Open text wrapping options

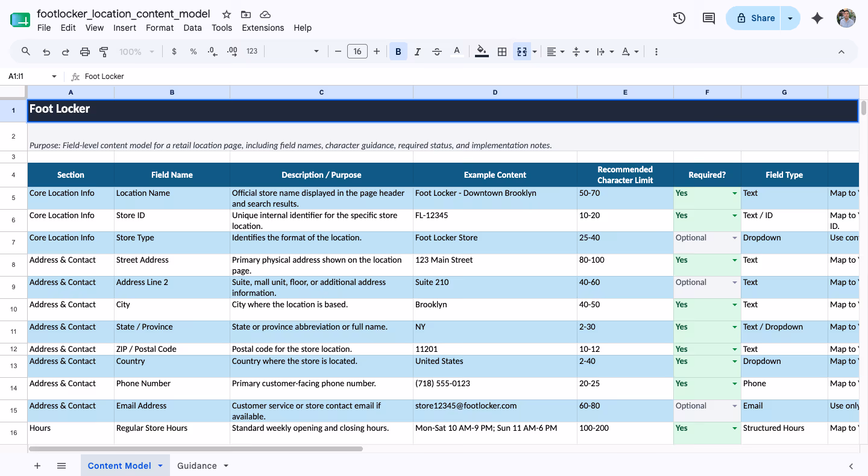click(x=605, y=52)
